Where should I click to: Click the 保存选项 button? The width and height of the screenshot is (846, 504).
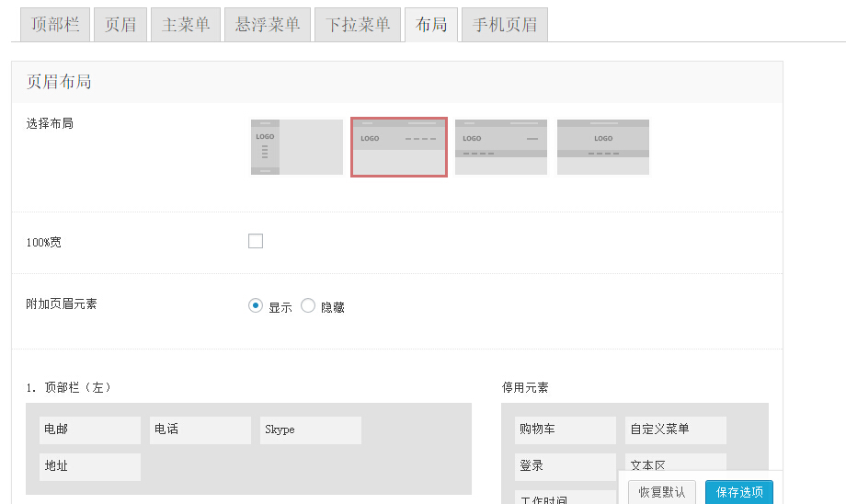[x=738, y=492]
